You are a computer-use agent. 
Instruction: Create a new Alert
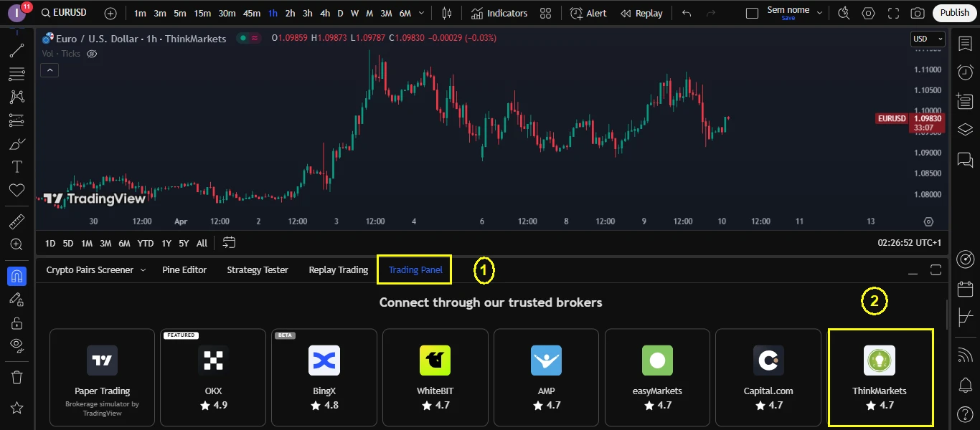(588, 13)
